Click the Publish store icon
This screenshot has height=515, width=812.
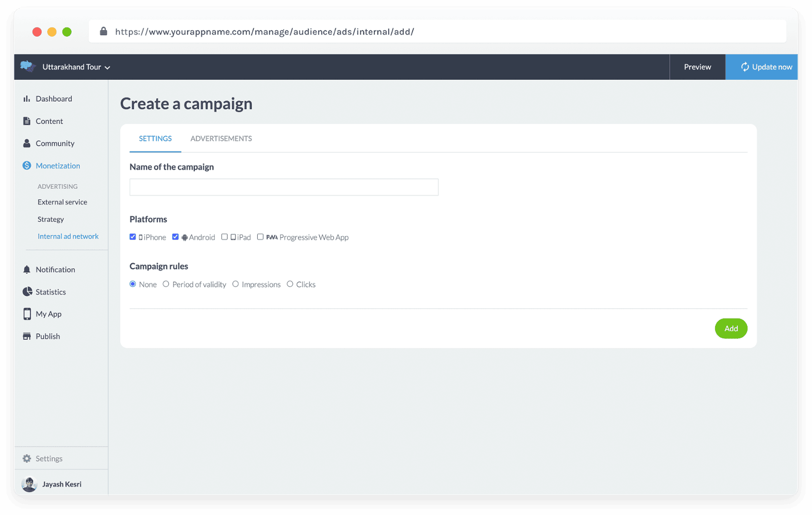point(27,336)
